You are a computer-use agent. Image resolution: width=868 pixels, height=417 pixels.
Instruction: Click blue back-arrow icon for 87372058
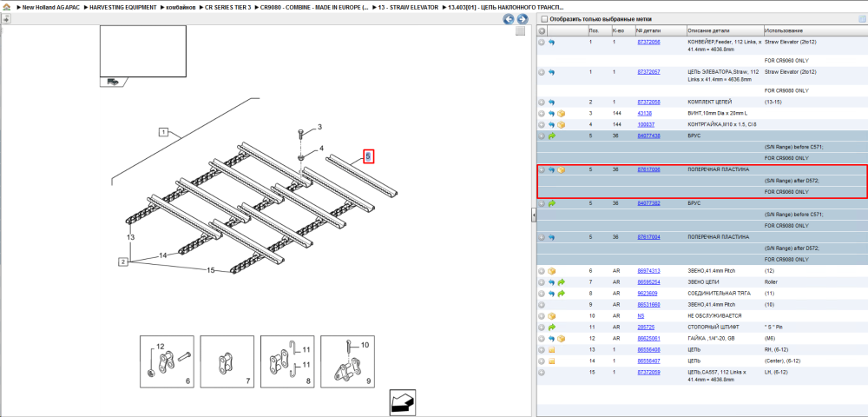[x=551, y=102]
